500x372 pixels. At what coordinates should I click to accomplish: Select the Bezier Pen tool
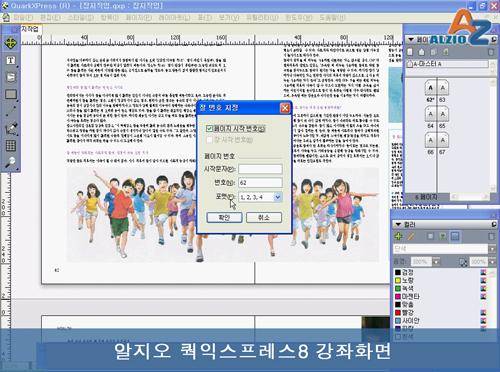click(x=11, y=129)
